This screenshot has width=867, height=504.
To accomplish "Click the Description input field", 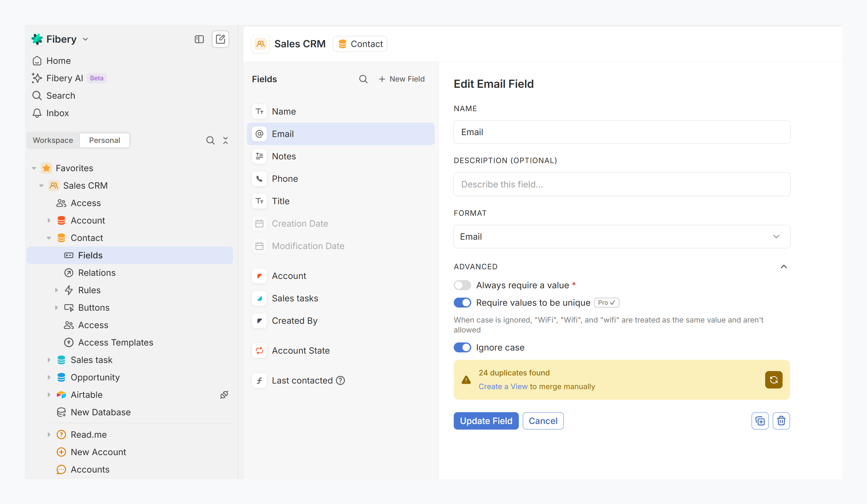I will 621,184.
